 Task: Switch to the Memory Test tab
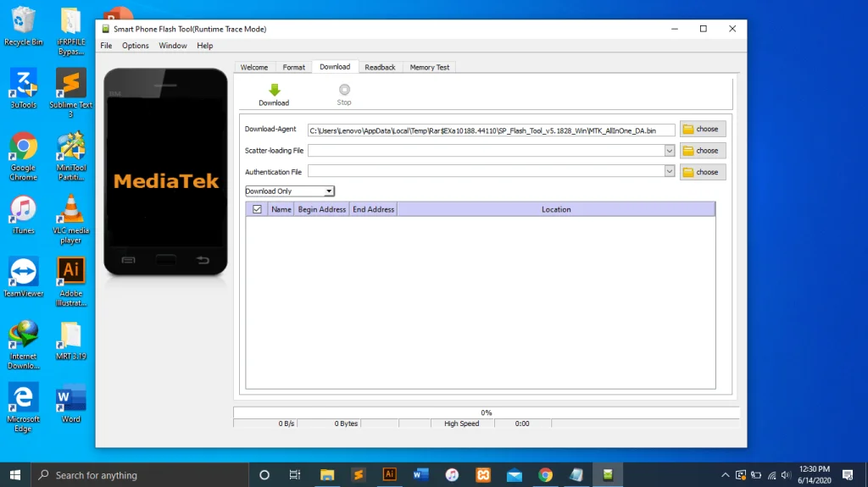tap(430, 67)
